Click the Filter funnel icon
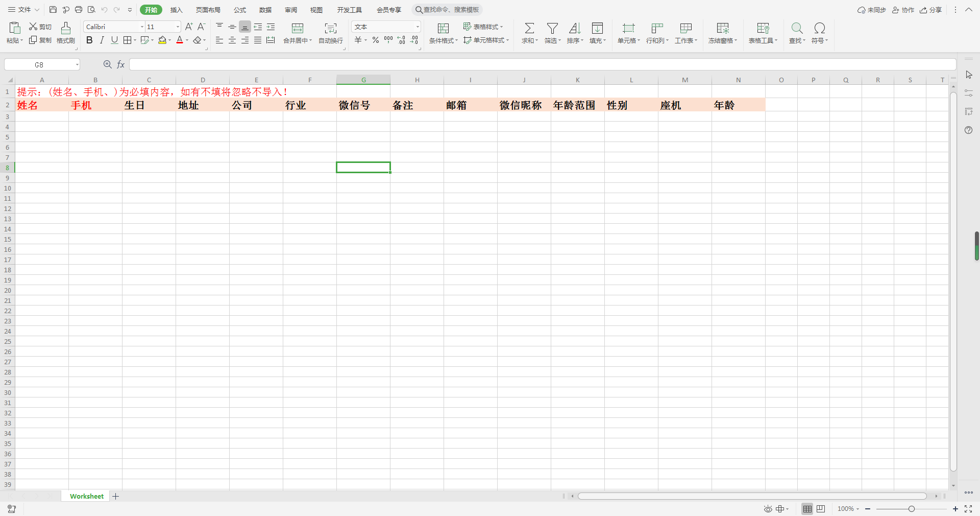This screenshot has height=516, width=980. point(552,28)
